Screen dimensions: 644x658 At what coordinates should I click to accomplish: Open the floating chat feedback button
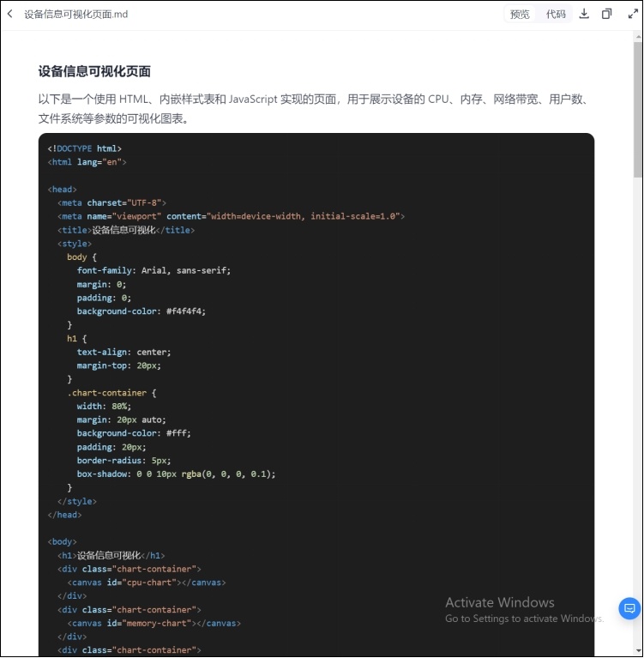[629, 608]
